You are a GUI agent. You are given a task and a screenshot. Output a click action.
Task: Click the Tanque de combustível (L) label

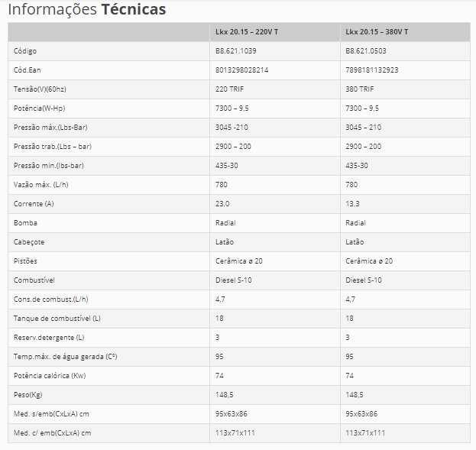pyautogui.click(x=57, y=319)
